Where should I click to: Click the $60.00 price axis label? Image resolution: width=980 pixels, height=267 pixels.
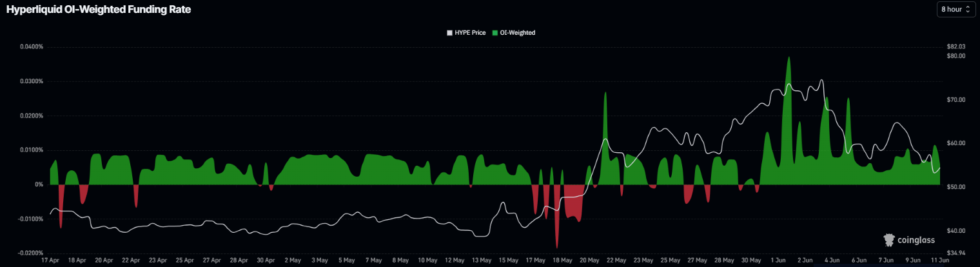[x=956, y=143]
